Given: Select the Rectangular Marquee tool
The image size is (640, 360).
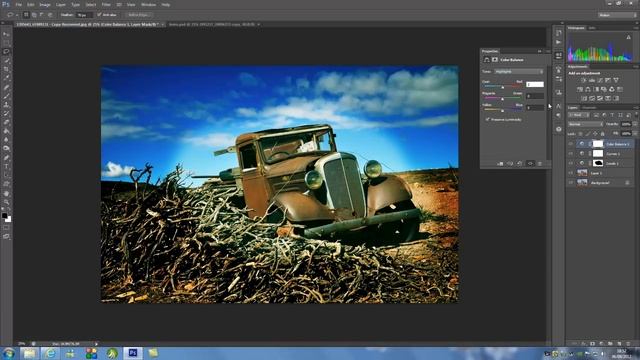Looking at the screenshot, I should click(6, 43).
